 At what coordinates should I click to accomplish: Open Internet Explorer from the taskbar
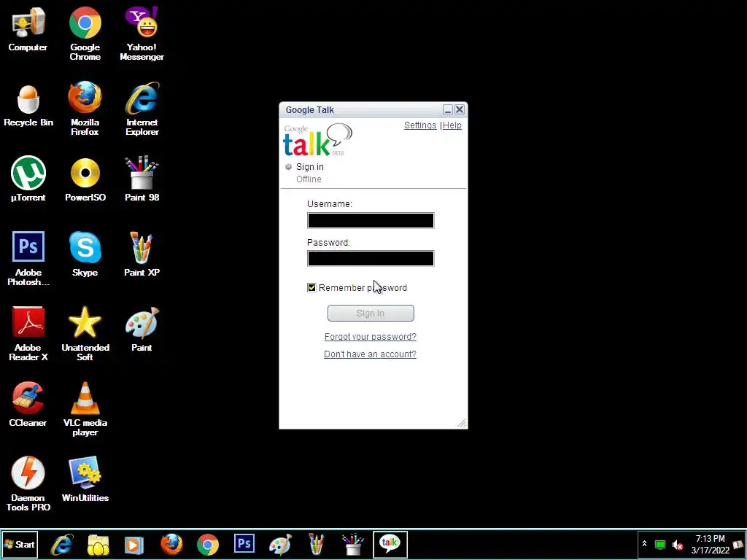[61, 544]
